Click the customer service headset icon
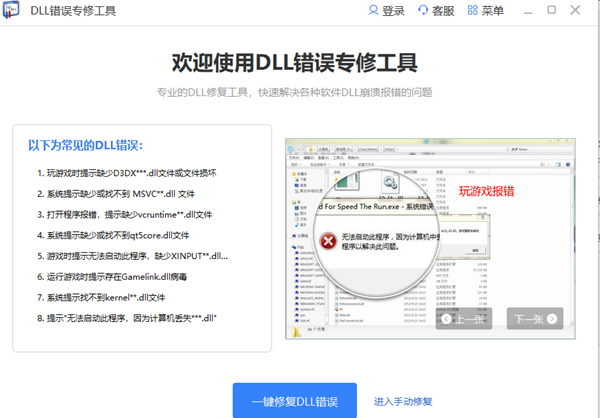 point(423,10)
